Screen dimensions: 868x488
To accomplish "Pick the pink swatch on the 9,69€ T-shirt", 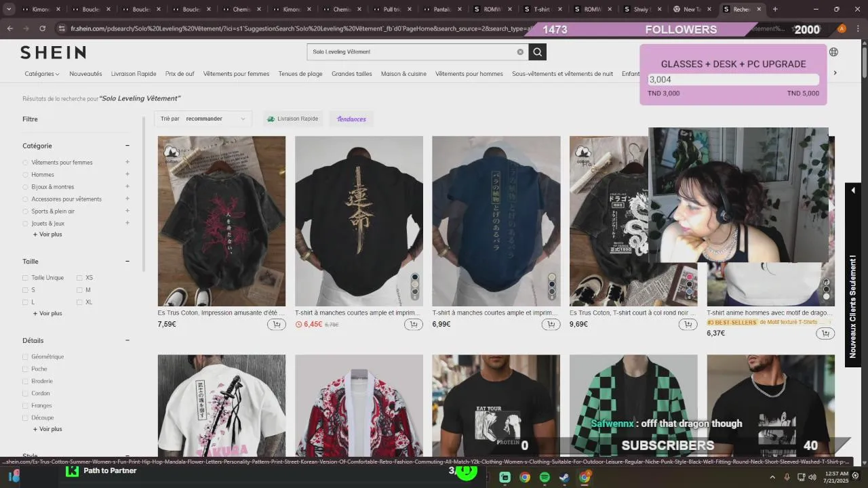I will click(690, 277).
